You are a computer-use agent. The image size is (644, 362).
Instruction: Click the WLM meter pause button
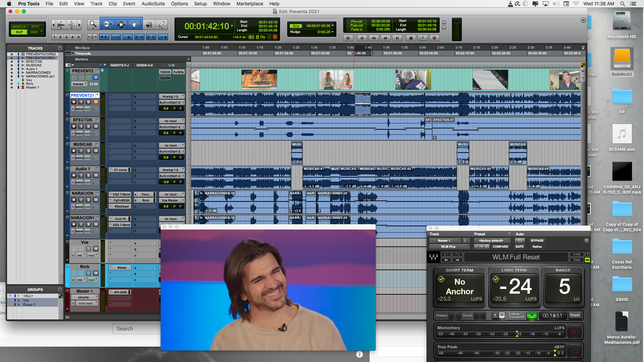(x=502, y=315)
